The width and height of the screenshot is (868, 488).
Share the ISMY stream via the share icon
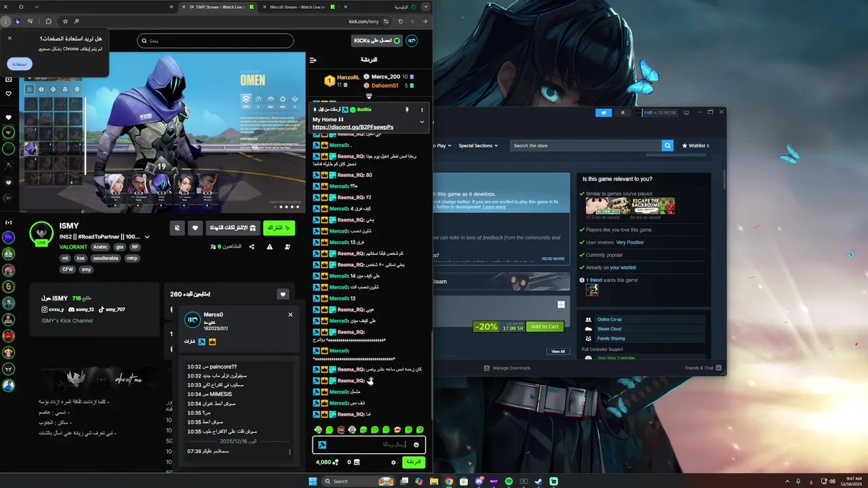coord(252,247)
